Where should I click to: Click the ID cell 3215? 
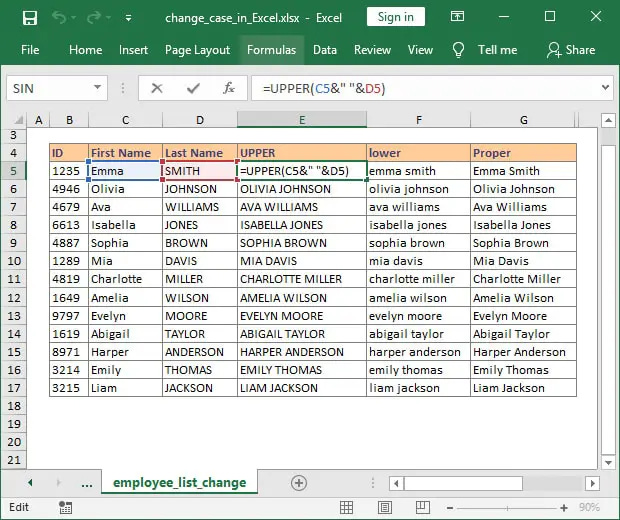(x=69, y=388)
